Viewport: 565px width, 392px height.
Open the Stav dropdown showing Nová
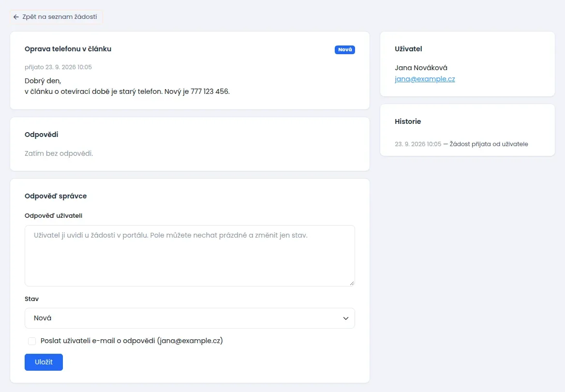pyautogui.click(x=190, y=318)
